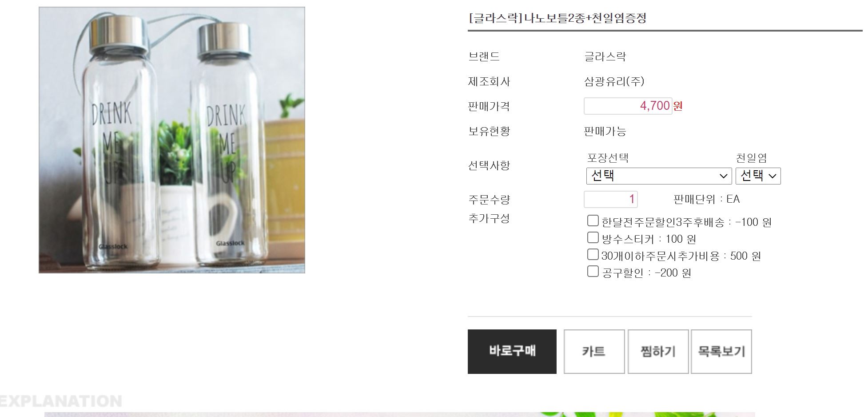The image size is (868, 417).
Task: Click the 주문수량 quantity field
Action: tap(611, 199)
